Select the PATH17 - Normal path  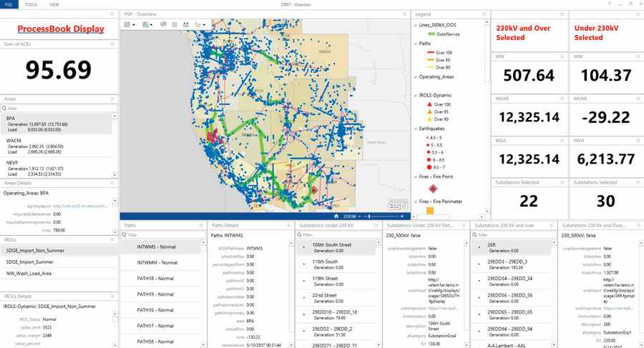(x=160, y=326)
